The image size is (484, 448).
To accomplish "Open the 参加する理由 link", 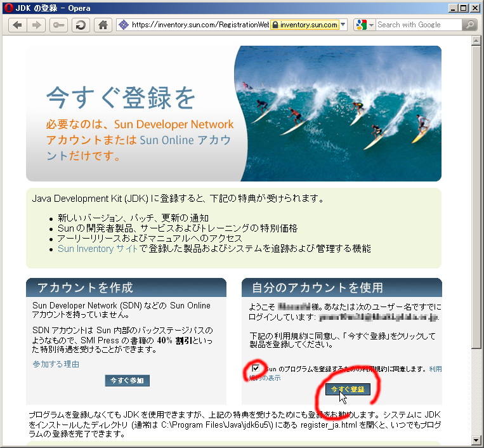I will click(56, 364).
